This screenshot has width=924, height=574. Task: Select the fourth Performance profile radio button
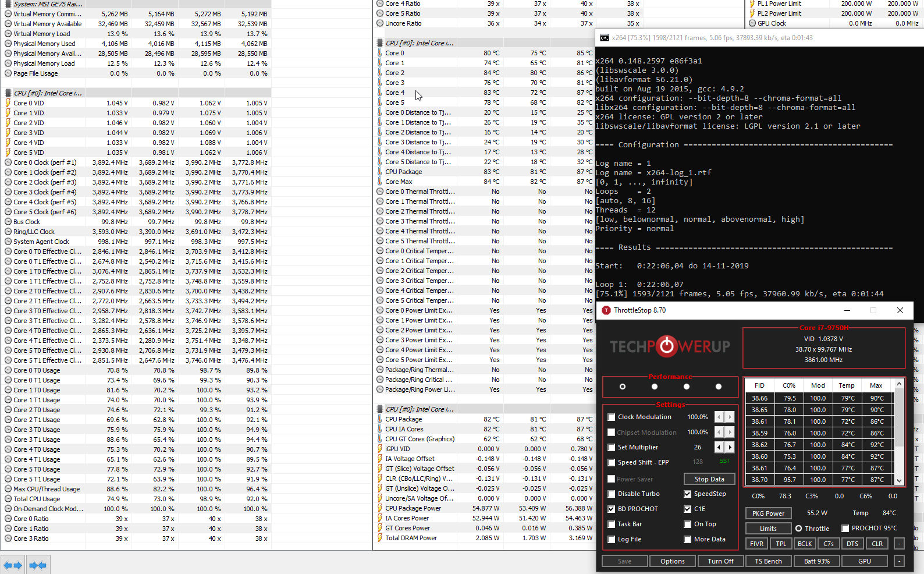point(719,387)
